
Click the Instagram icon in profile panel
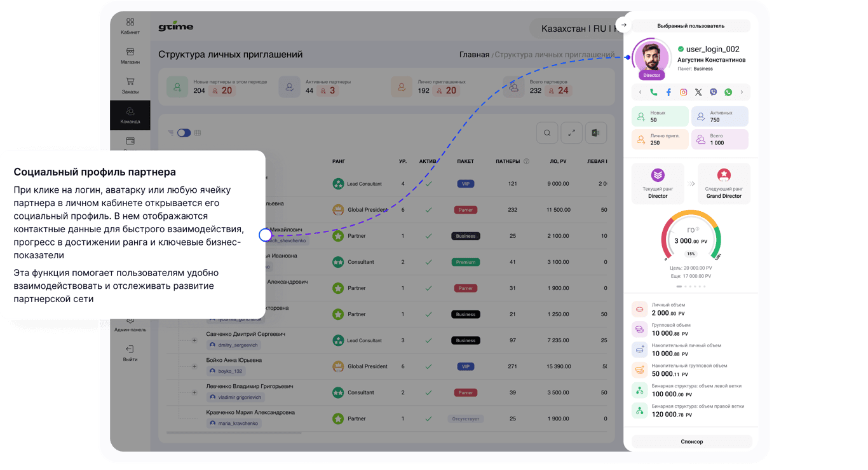tap(684, 92)
